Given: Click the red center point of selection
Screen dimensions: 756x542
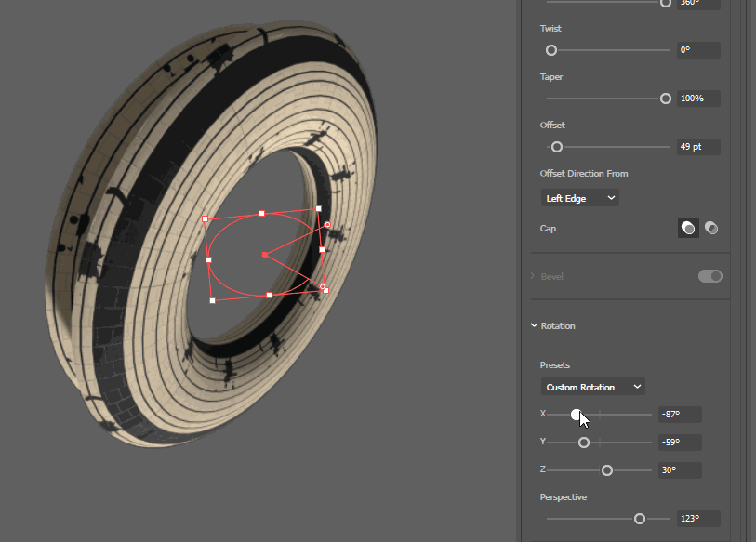Looking at the screenshot, I should (265, 255).
